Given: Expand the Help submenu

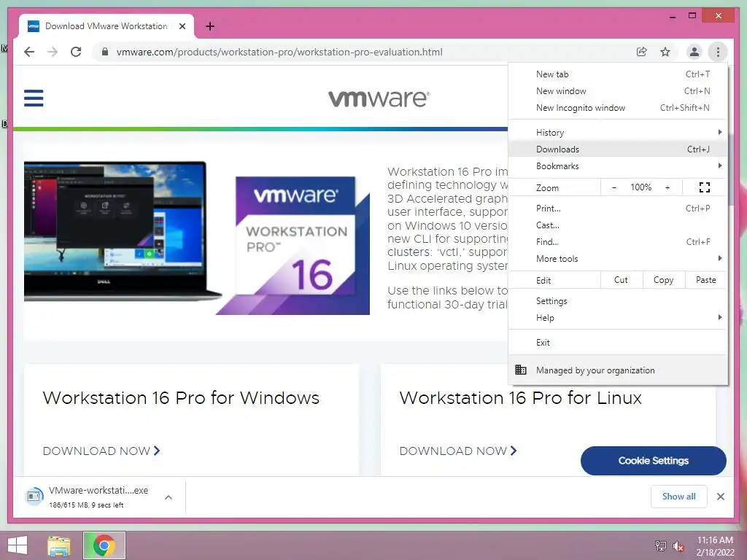Looking at the screenshot, I should tap(618, 318).
